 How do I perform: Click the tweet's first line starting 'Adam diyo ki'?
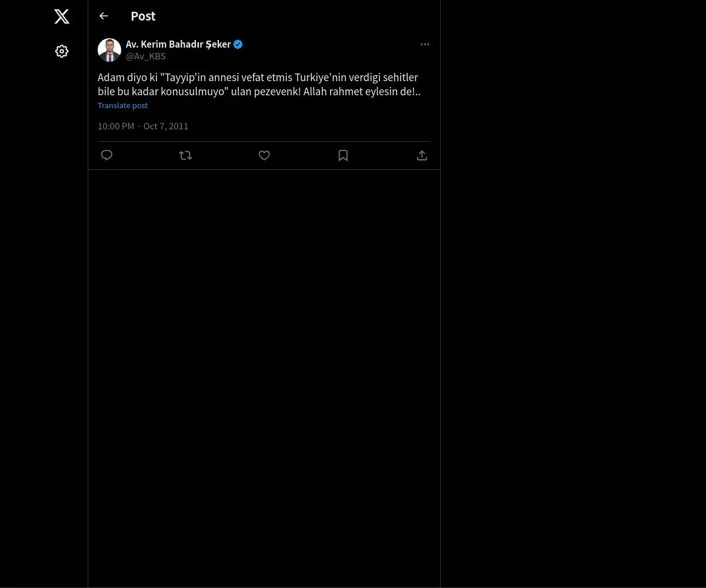click(x=258, y=78)
